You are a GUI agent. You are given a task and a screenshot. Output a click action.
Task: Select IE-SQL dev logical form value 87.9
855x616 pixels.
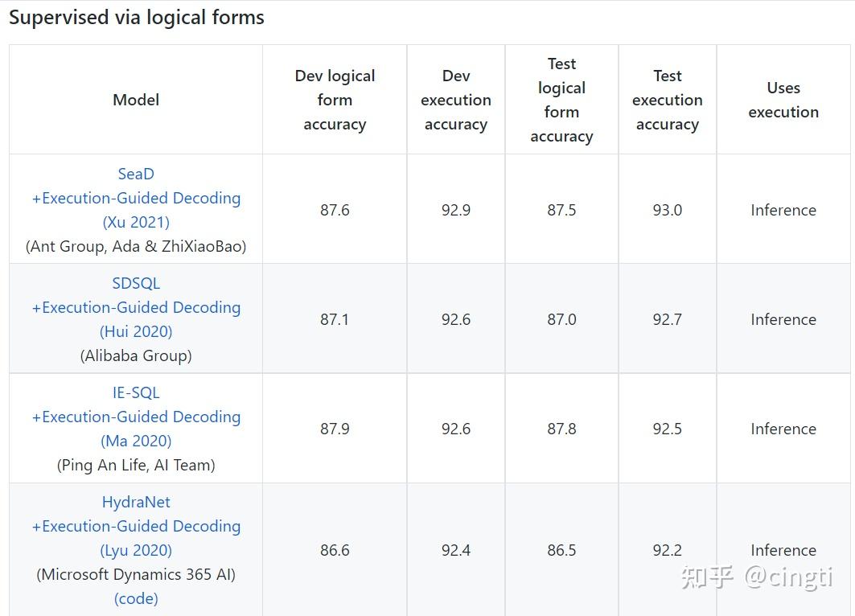click(335, 429)
